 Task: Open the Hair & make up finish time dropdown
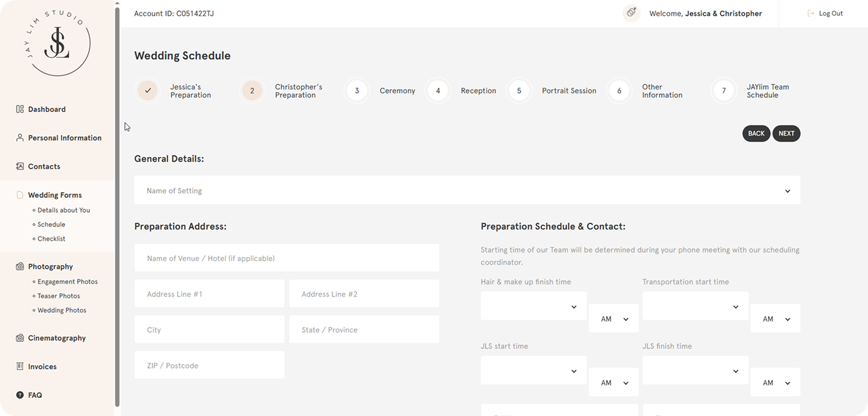533,306
